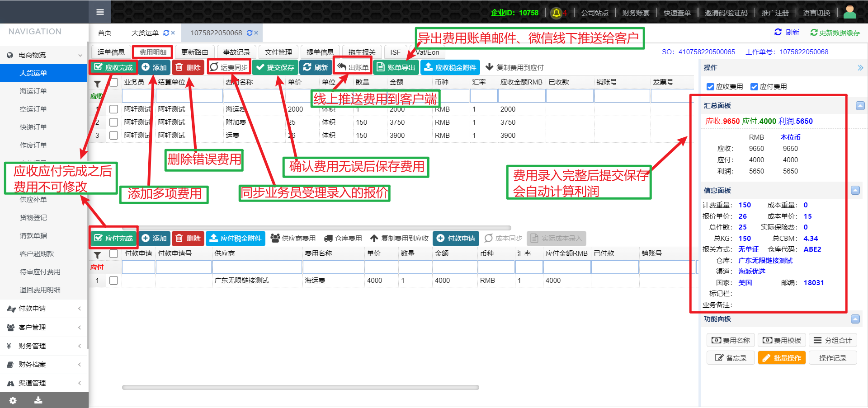Expand the 付款申请 sidebar group
This screenshot has width=868, height=408.
(43, 309)
